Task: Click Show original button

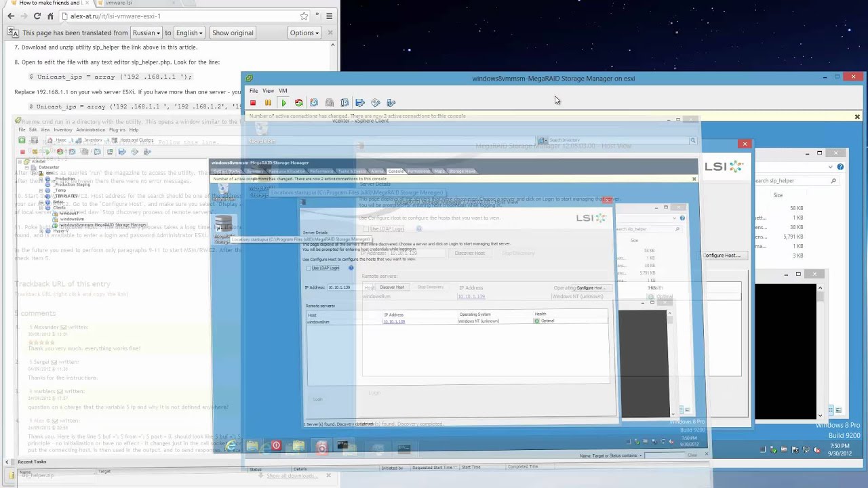Action: 233,33
